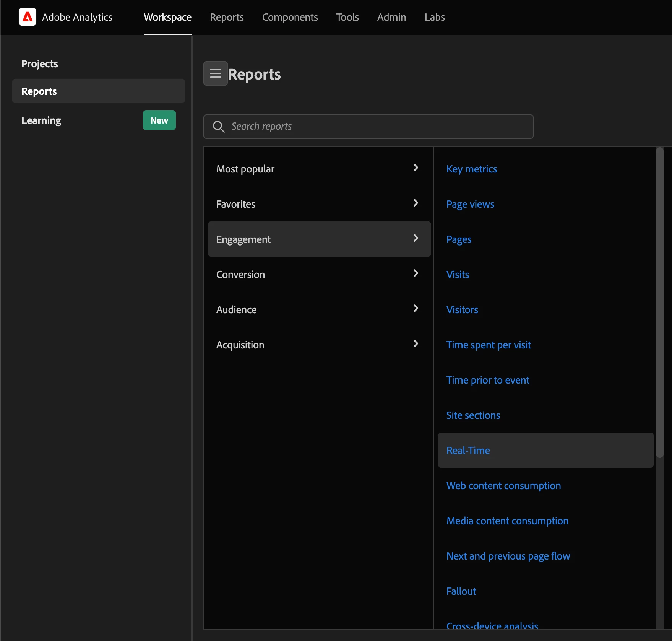Open the Admin menu
Viewport: 672px width, 641px height.
[391, 17]
